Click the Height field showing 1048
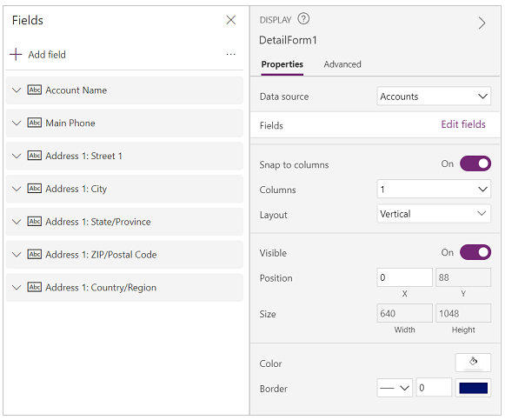The image size is (505, 420). point(463,313)
